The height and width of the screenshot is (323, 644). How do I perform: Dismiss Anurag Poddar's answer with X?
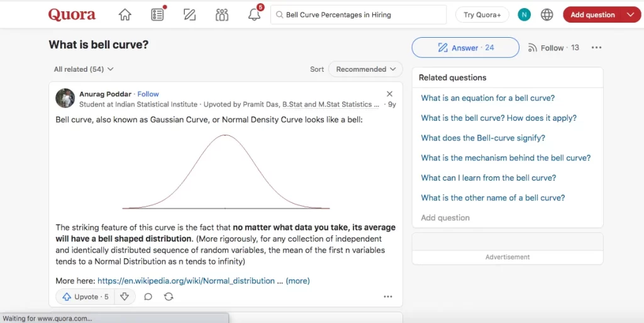click(390, 94)
